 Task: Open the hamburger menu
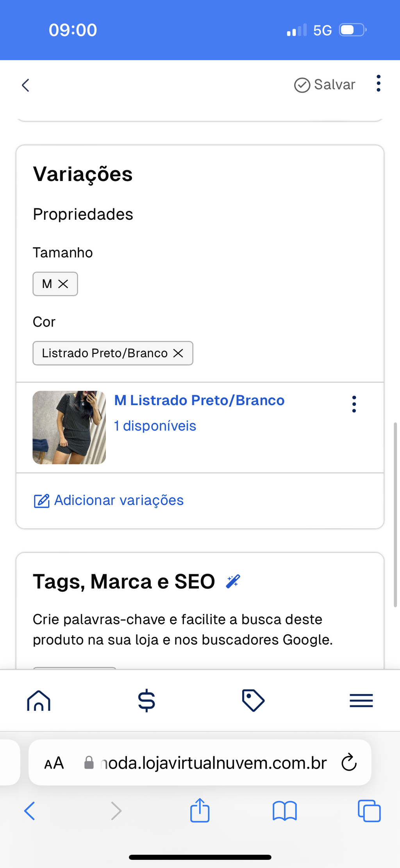tap(361, 700)
